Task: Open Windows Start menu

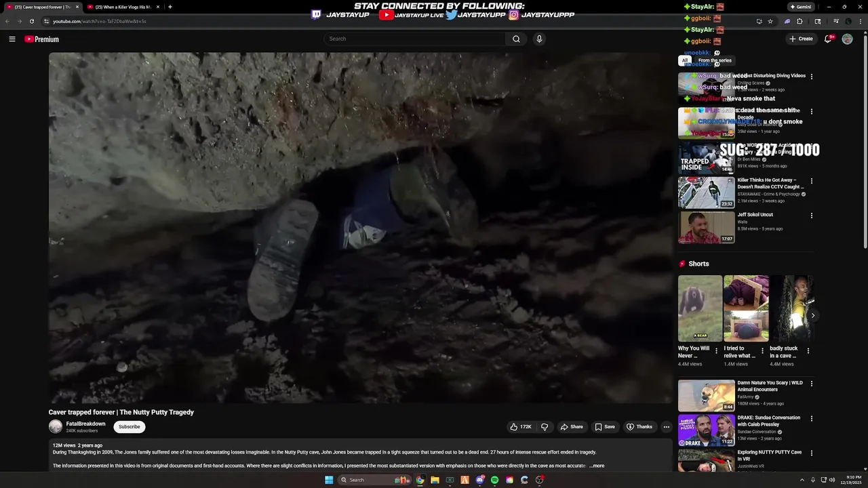Action: click(x=329, y=480)
